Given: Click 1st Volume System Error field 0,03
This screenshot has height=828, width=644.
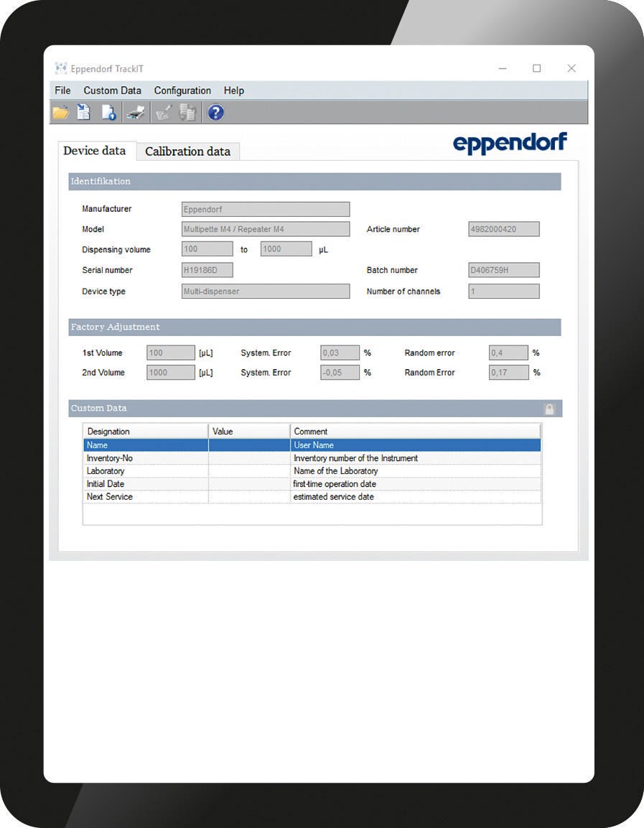Looking at the screenshot, I should (x=340, y=353).
